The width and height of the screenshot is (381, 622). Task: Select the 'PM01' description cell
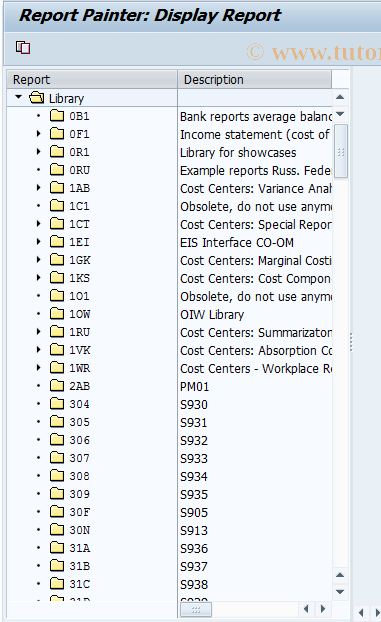coord(194,387)
